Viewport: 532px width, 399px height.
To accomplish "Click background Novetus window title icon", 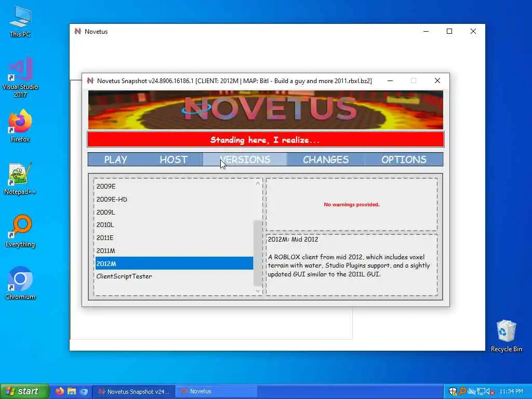I will [78, 31].
